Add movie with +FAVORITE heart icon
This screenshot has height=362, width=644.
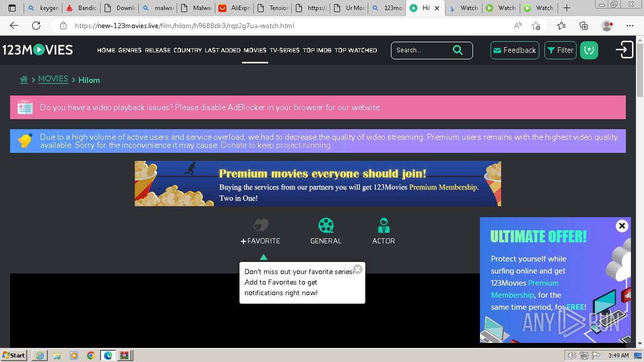click(x=261, y=225)
